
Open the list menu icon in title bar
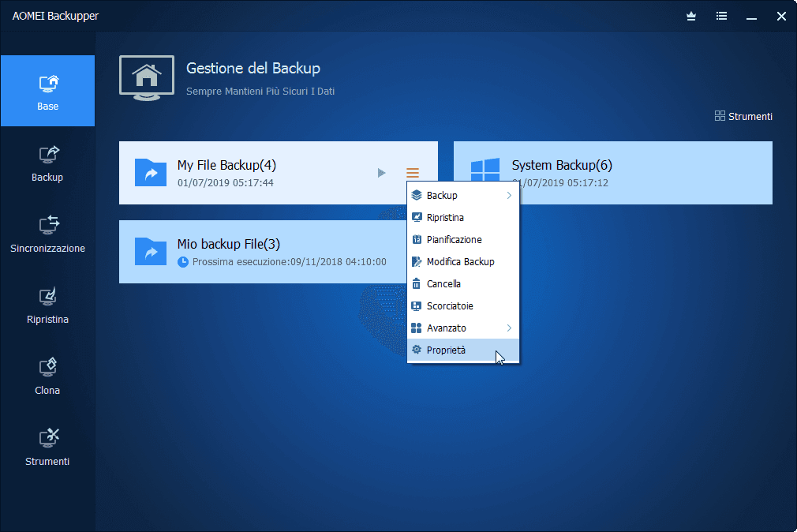point(721,17)
